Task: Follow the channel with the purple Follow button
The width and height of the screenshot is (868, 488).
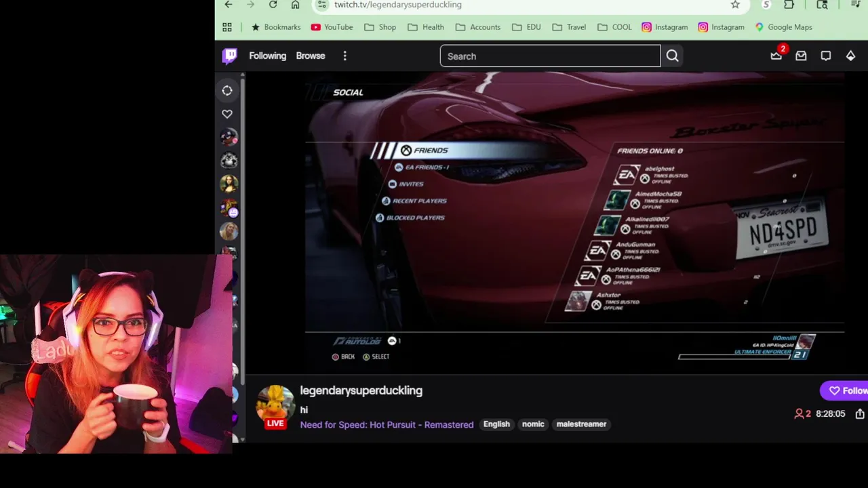Action: (x=846, y=390)
